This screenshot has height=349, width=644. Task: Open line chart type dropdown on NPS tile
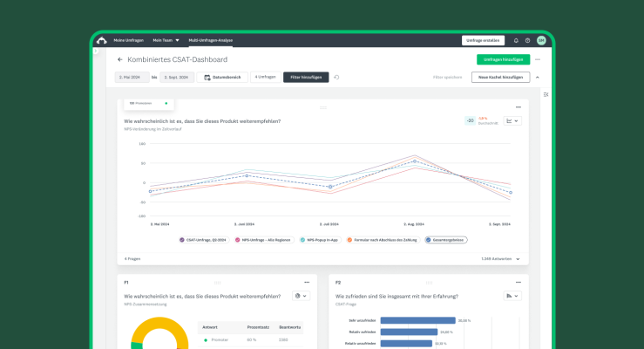(512, 120)
